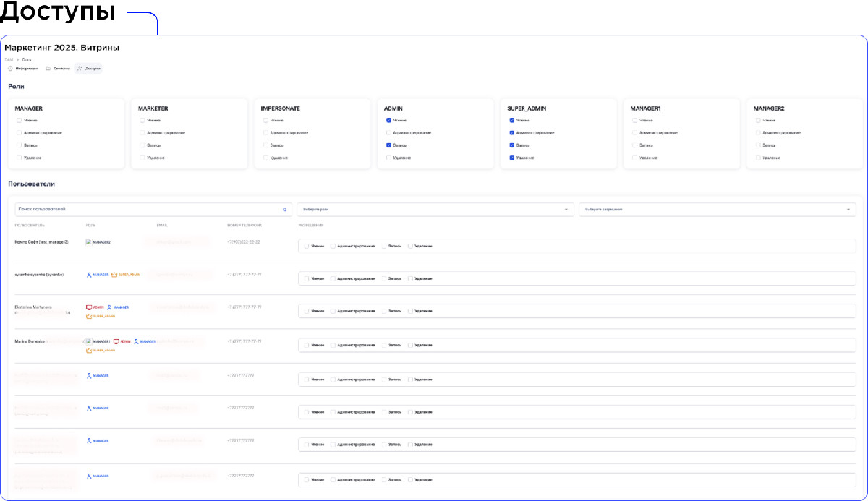The width and height of the screenshot is (868, 501).
Task: Click the SUPER_ADMIN crown icon in Marina's row
Action: [x=89, y=351]
